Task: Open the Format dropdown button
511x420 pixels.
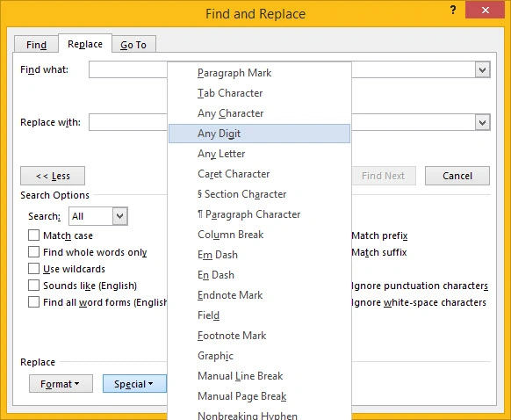Action: [x=61, y=383]
